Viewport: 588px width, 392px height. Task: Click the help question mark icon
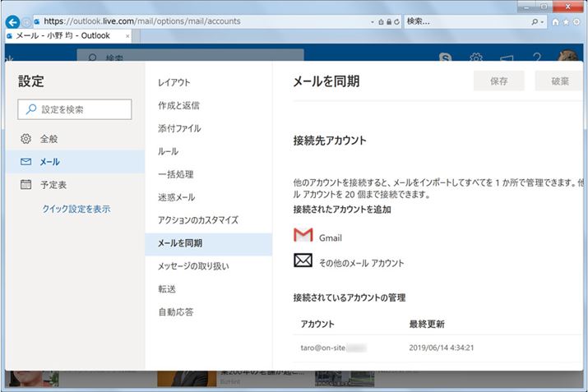pyautogui.click(x=536, y=58)
